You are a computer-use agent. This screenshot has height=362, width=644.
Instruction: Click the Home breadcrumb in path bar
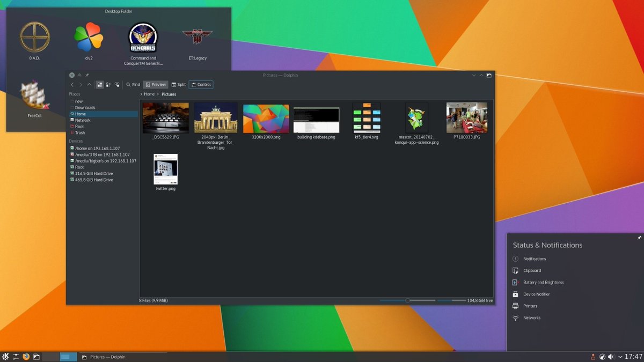pos(149,94)
